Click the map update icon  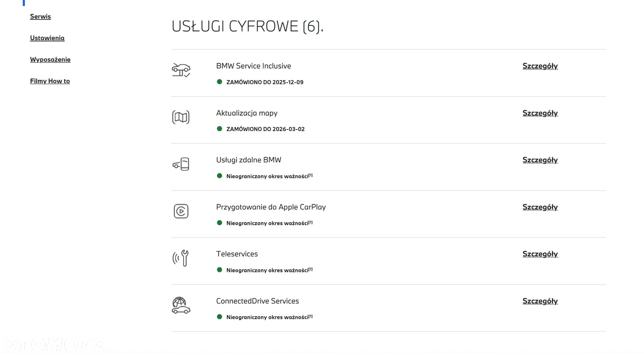click(181, 117)
